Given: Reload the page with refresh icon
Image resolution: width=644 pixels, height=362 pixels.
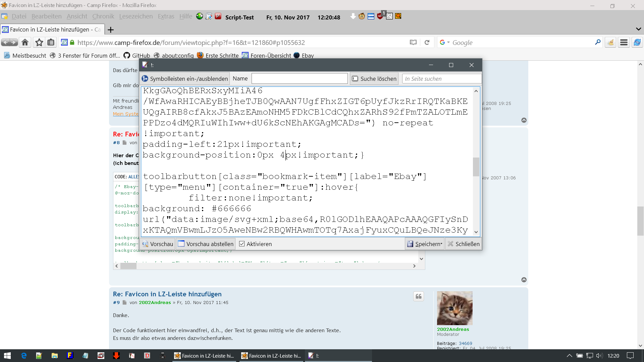Looking at the screenshot, I should coord(427,43).
